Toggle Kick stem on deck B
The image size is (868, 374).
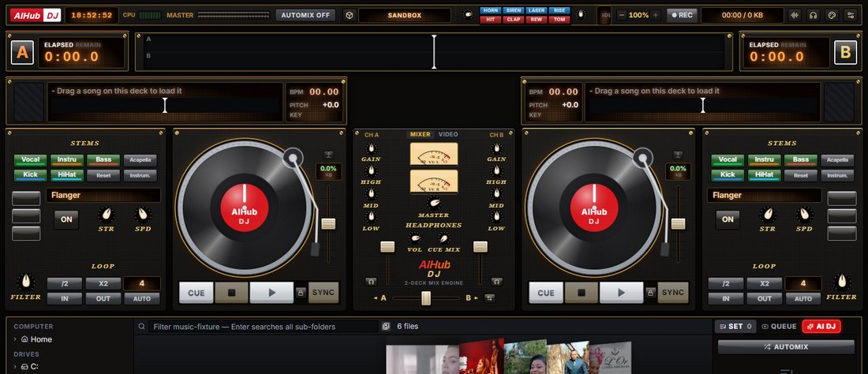point(728,175)
